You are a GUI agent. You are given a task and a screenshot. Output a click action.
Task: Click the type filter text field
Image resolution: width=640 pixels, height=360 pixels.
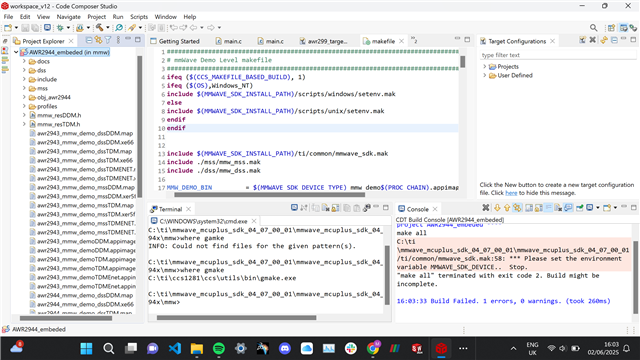click(x=558, y=55)
